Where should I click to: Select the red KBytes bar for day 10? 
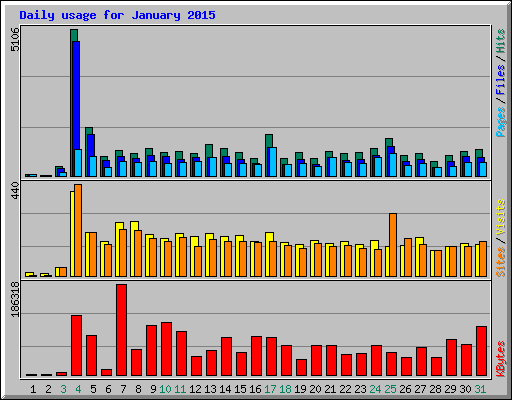[167, 349]
